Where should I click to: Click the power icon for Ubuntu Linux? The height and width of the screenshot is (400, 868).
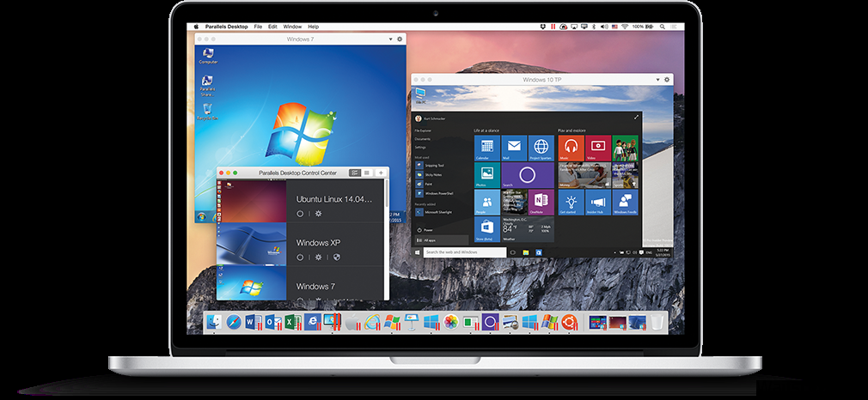tap(300, 213)
